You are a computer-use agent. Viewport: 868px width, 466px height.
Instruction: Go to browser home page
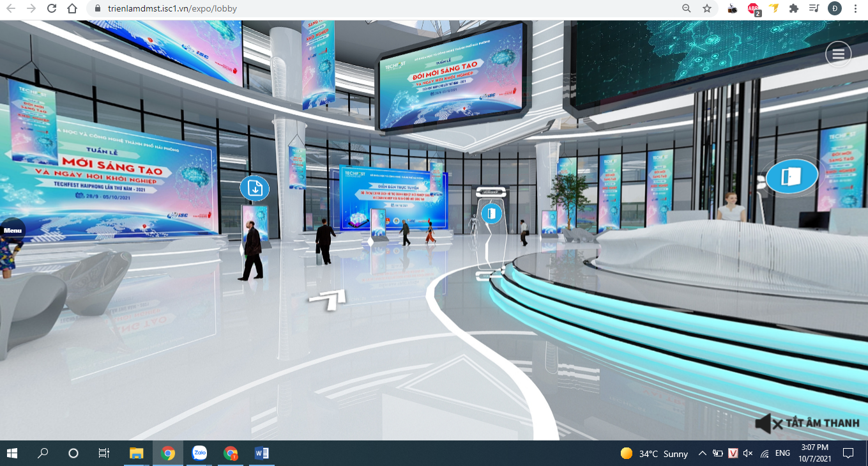click(72, 8)
